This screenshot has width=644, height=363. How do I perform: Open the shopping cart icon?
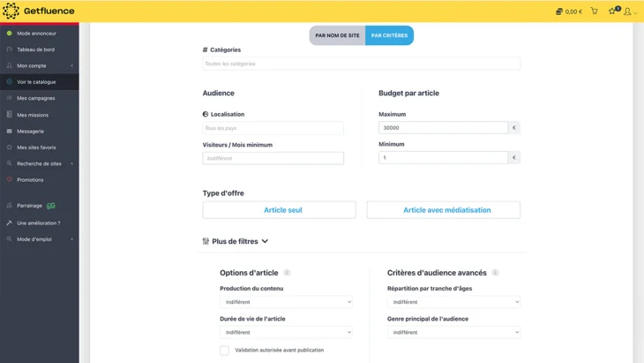pos(595,11)
